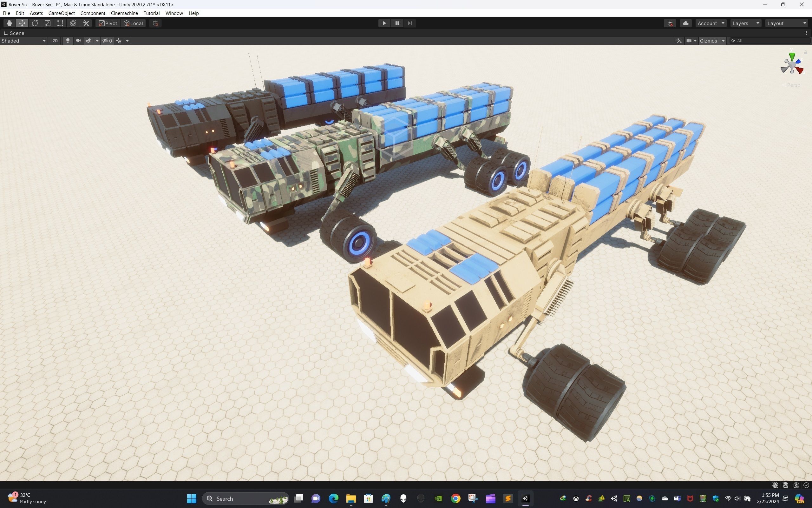Select the Rect tool
This screenshot has width=812, height=508.
point(60,23)
